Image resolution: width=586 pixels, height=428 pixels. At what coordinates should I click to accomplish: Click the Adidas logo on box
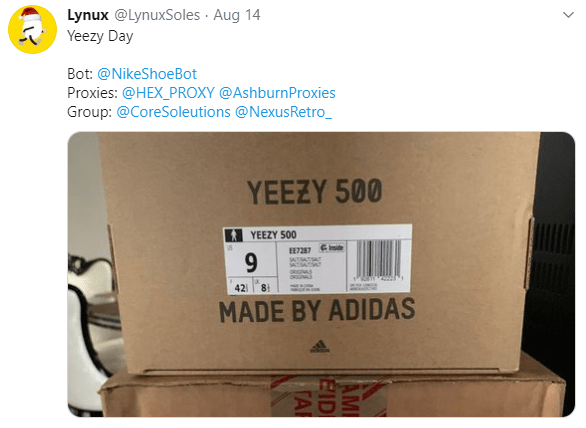point(320,347)
